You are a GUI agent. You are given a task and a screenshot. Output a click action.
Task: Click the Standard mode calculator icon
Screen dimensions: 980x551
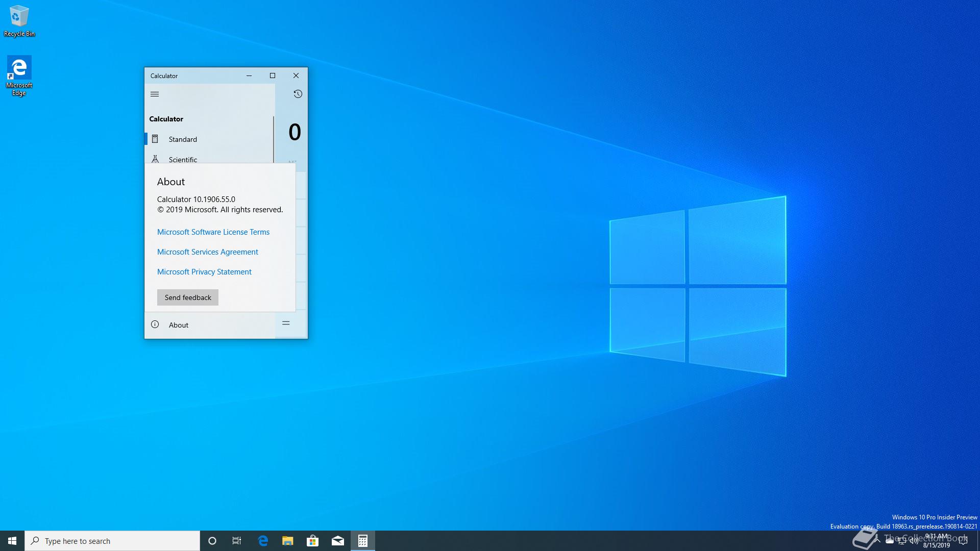tap(155, 139)
